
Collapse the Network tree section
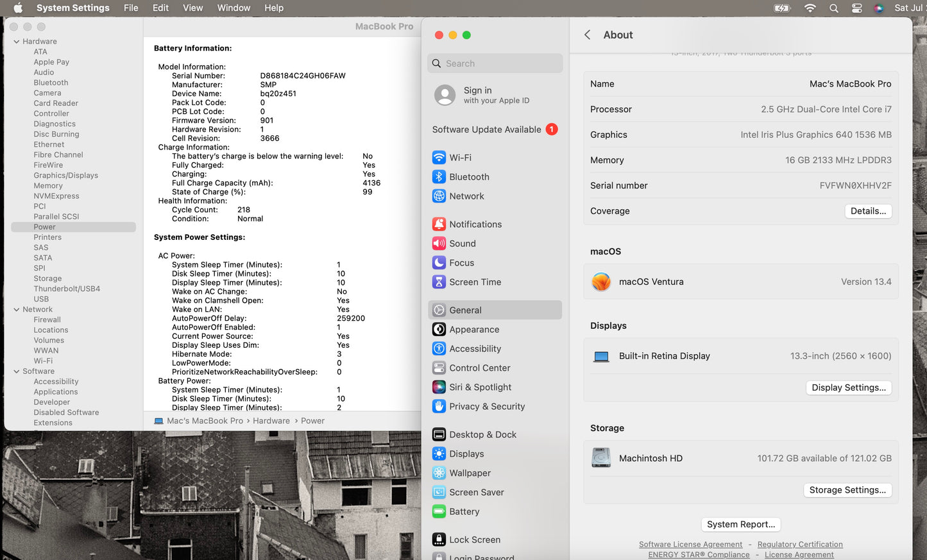(x=16, y=310)
